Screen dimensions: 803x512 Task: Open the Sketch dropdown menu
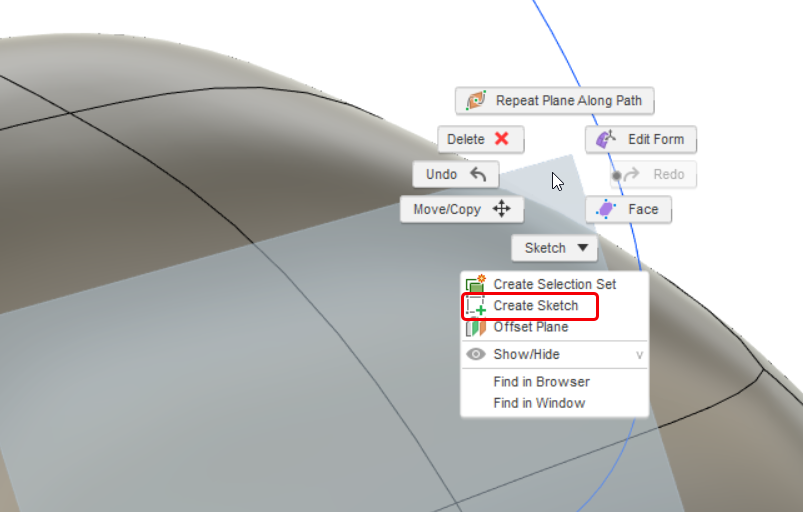click(x=554, y=248)
